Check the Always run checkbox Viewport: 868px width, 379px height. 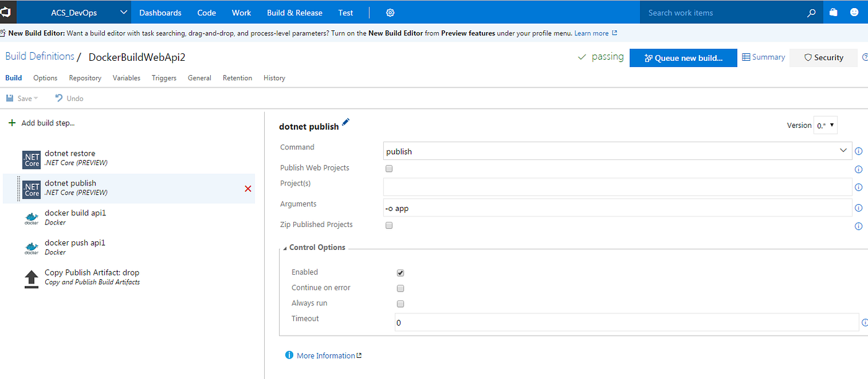click(401, 304)
